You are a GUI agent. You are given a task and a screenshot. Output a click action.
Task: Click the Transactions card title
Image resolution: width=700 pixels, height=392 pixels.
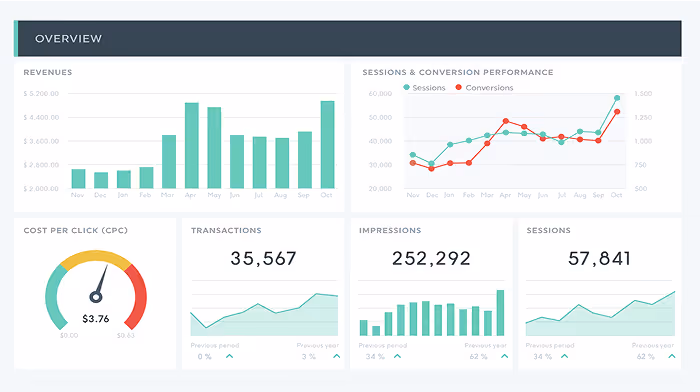[x=226, y=230]
